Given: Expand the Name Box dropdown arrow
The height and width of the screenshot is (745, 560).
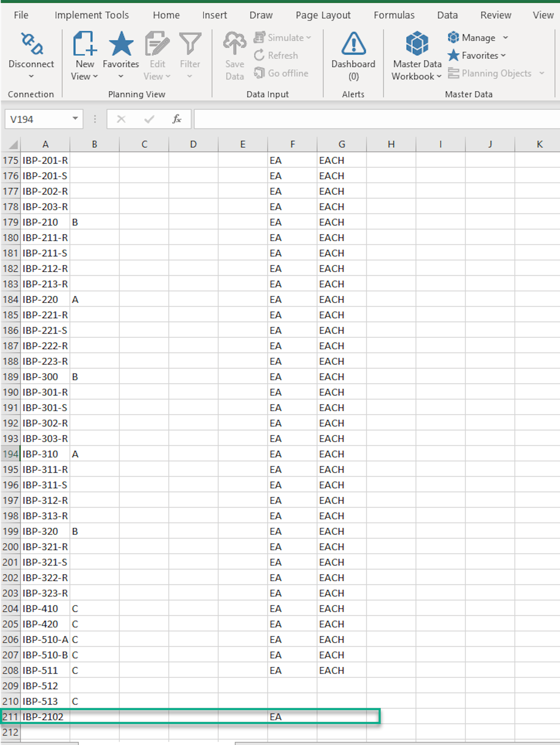Looking at the screenshot, I should tap(75, 119).
